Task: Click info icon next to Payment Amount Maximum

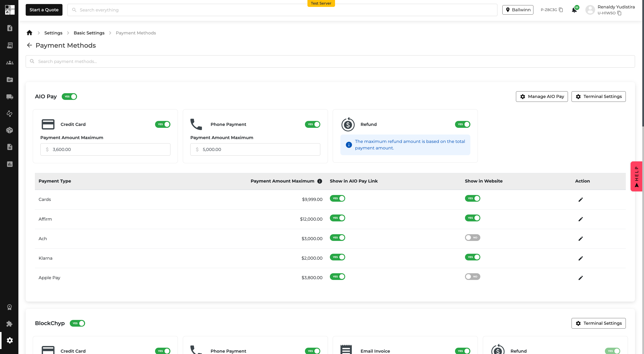Action: (320, 181)
